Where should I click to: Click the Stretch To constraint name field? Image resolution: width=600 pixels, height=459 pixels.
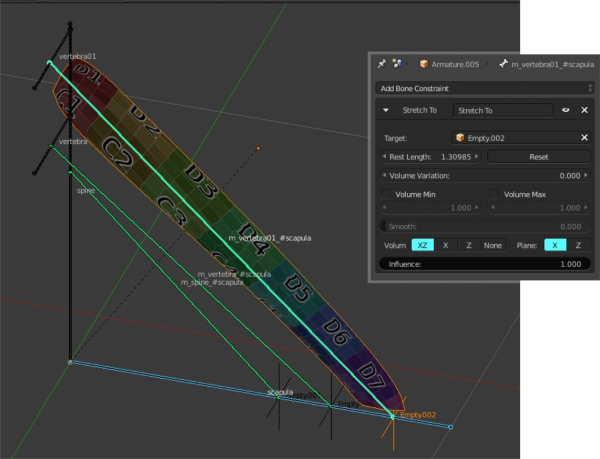502,110
